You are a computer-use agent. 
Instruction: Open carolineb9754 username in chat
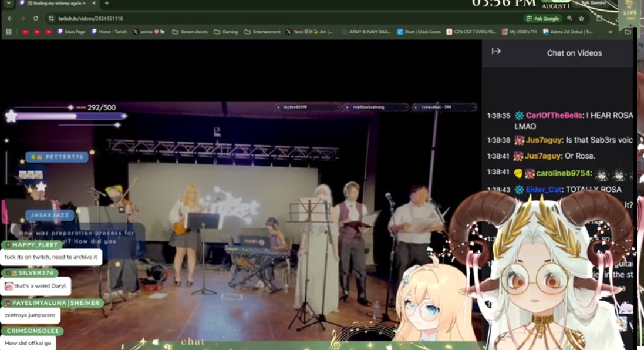tap(563, 173)
